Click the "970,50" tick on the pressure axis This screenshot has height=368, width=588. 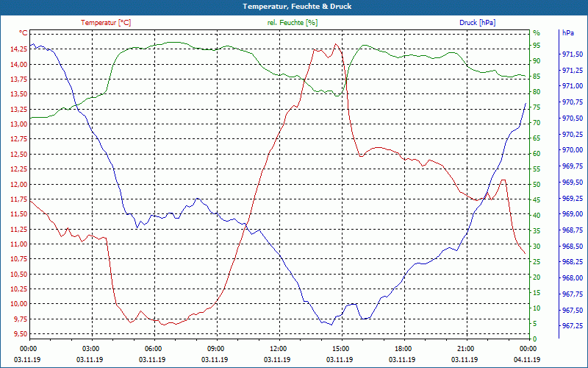coord(573,118)
